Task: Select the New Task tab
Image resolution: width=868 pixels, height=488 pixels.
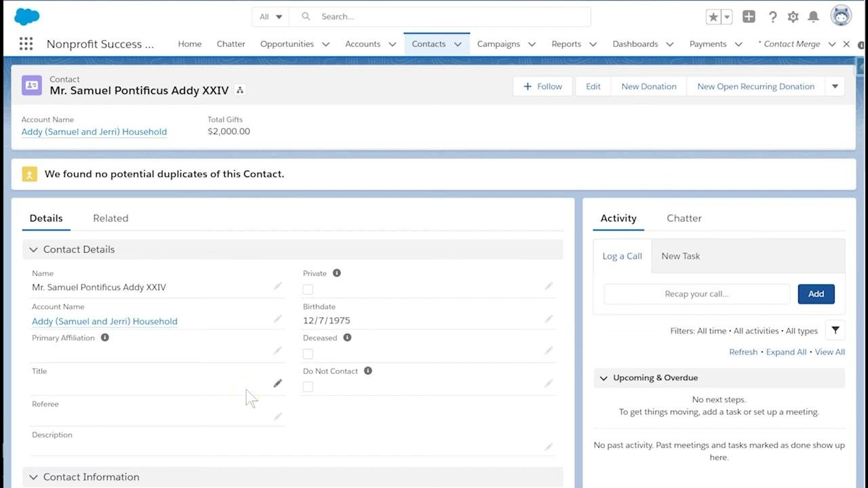Action: 681,256
